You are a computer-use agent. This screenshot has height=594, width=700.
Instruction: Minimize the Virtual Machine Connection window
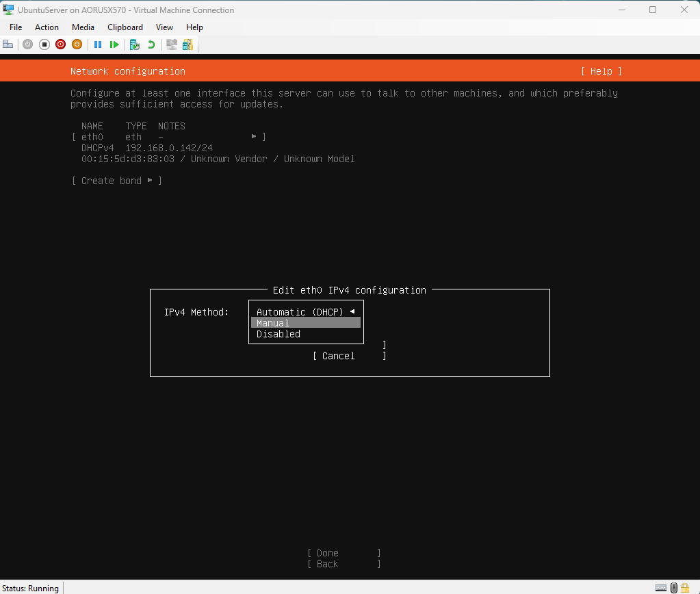tap(621, 10)
